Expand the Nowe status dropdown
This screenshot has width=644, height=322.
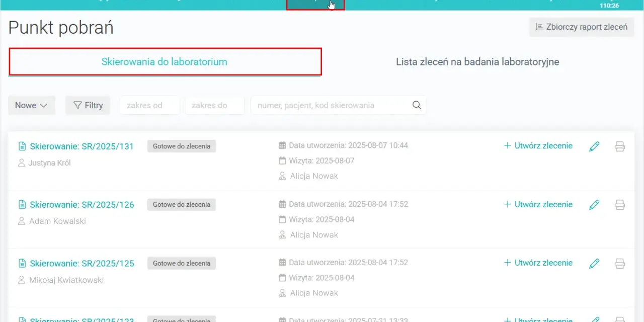click(x=31, y=105)
